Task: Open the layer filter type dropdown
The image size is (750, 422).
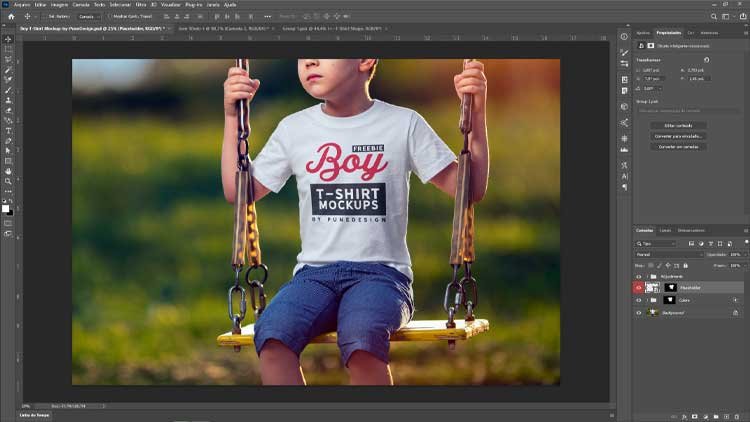Action: click(x=657, y=243)
